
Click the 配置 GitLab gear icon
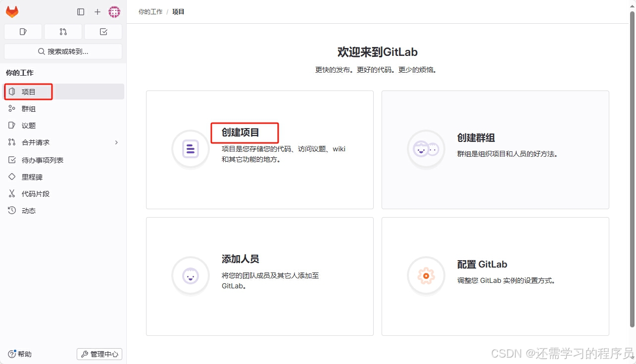point(426,275)
